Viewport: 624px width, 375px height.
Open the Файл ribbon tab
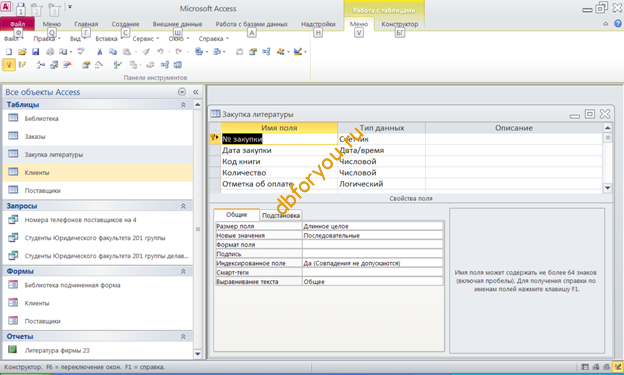coord(18,24)
